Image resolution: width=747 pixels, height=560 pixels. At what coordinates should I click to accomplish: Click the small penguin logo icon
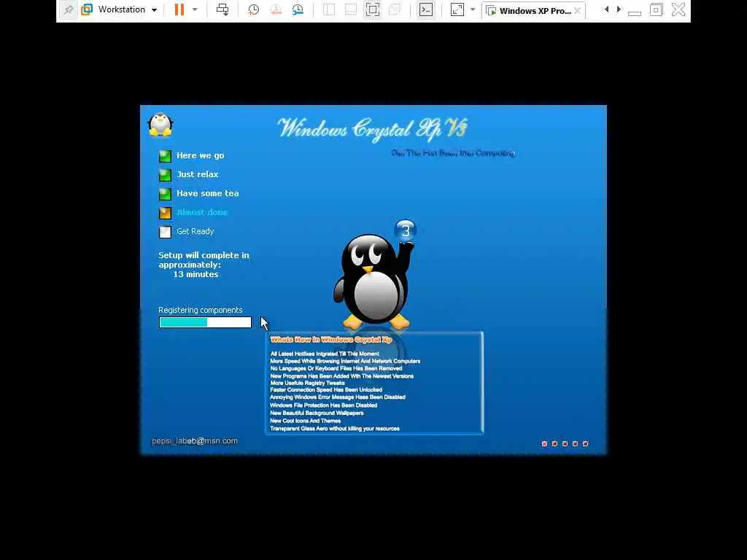(x=160, y=125)
